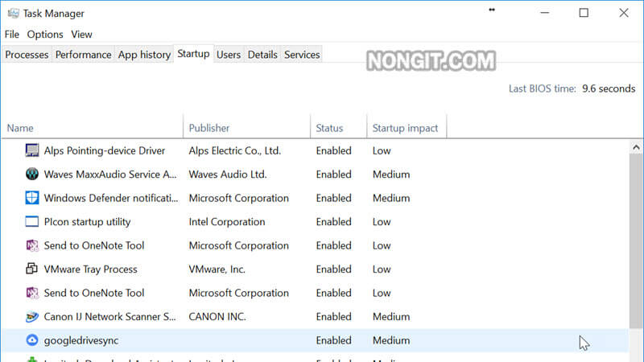
Task: Click the Waves MaxxAudio Service icon
Action: click(x=32, y=174)
